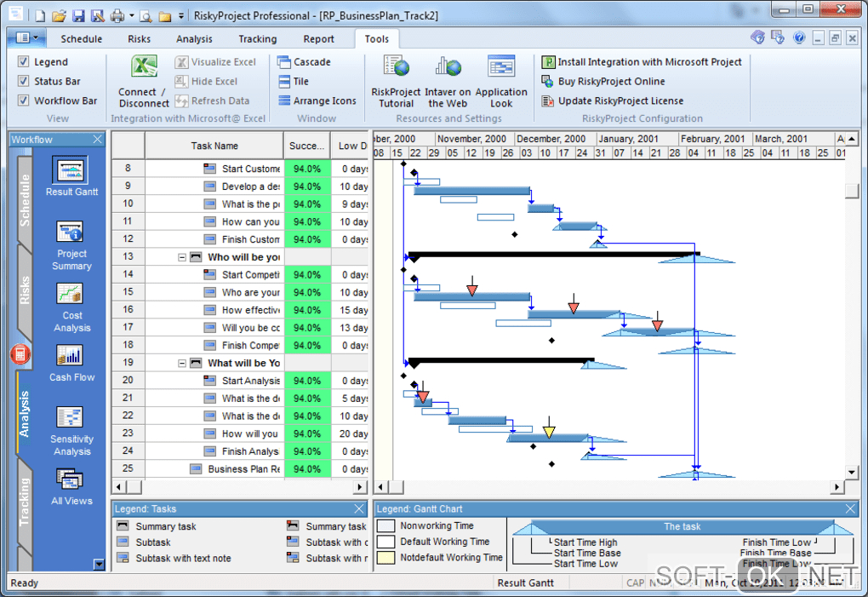Click the Nonworking Time color swatch
This screenshot has height=597, width=868.
[x=385, y=525]
